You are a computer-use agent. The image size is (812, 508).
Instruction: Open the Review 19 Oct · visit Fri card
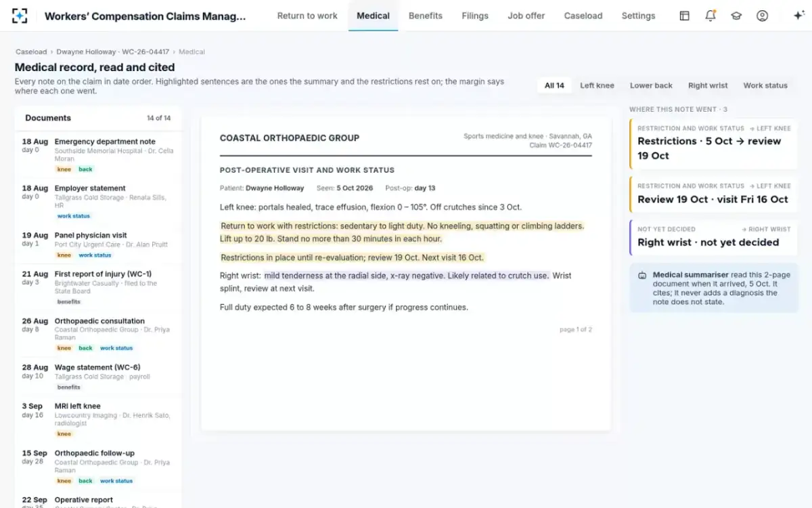713,194
